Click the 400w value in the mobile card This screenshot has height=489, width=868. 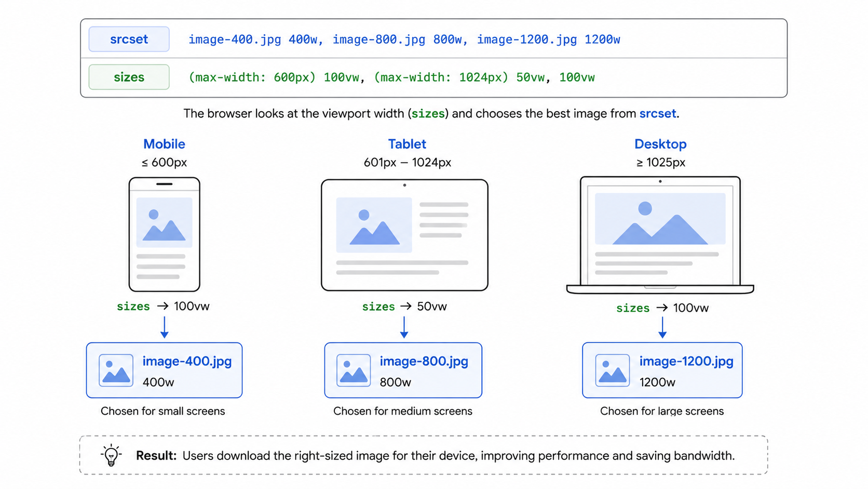158,382
